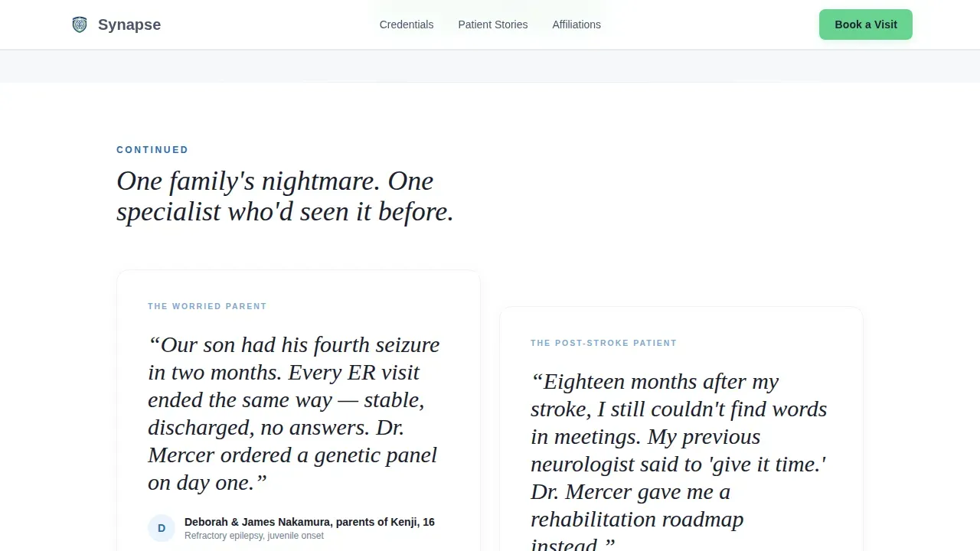Screen dimensions: 980x551
Task: Click the Synapse brand name text
Action: point(129,24)
